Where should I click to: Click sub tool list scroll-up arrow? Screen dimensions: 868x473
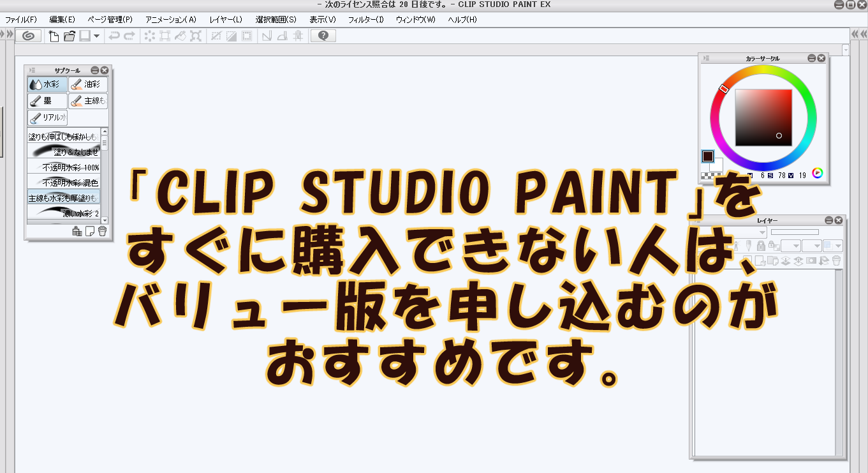pyautogui.click(x=104, y=131)
